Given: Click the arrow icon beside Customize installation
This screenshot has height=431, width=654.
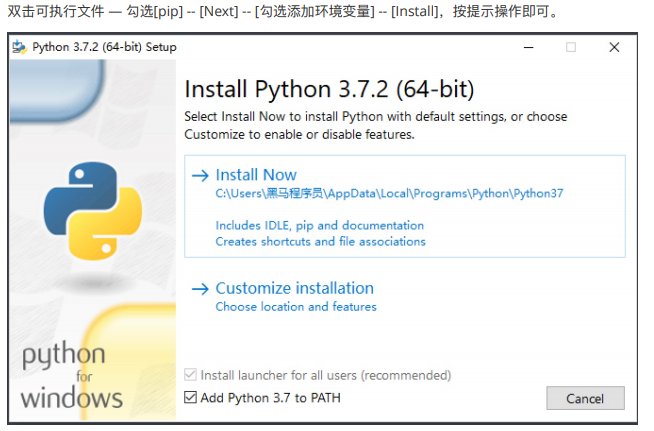Looking at the screenshot, I should coord(199,288).
